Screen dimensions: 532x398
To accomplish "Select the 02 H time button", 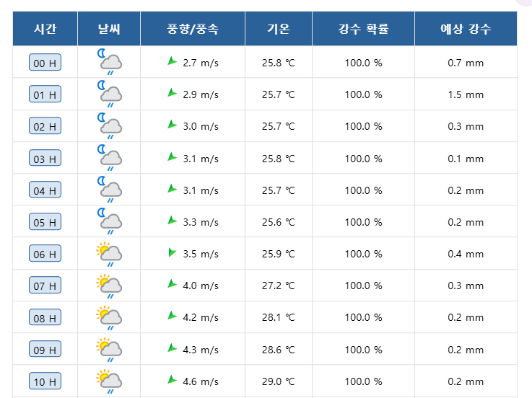I will click(45, 126).
